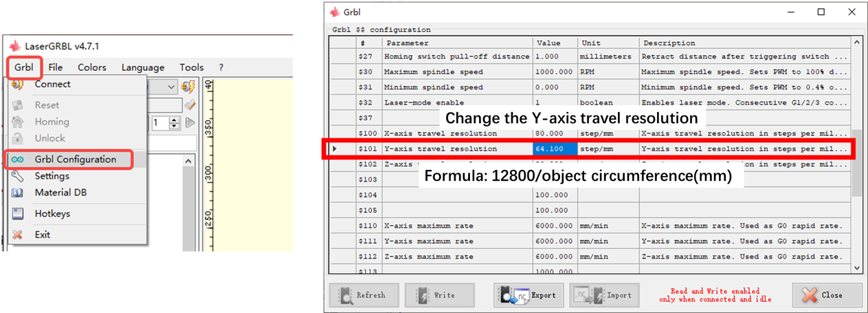
Task: Click the Export button
Action: point(528,295)
